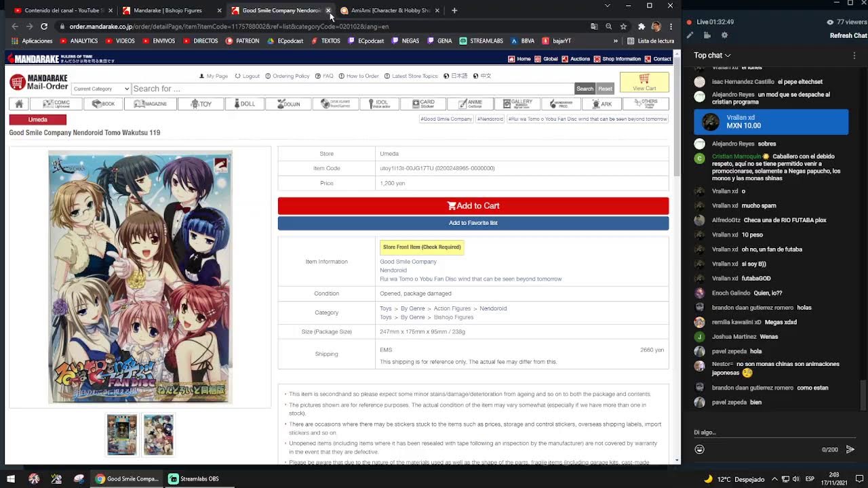
Task: Open the DOLL category
Action: tap(245, 104)
